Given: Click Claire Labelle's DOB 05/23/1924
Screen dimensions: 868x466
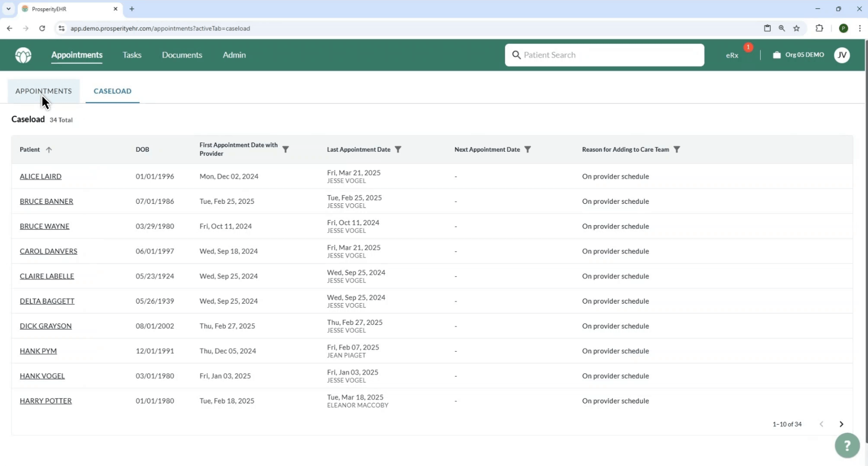Looking at the screenshot, I should click(155, 276).
